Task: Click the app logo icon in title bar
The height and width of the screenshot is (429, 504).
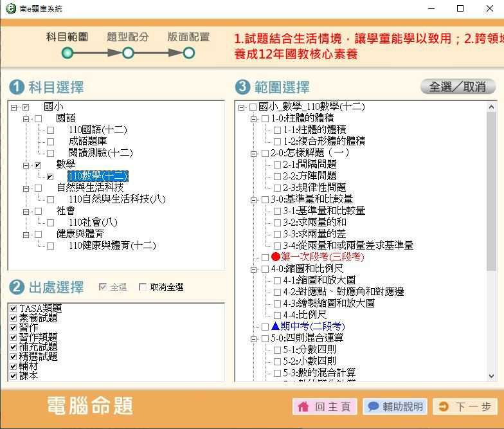Action: (x=11, y=8)
